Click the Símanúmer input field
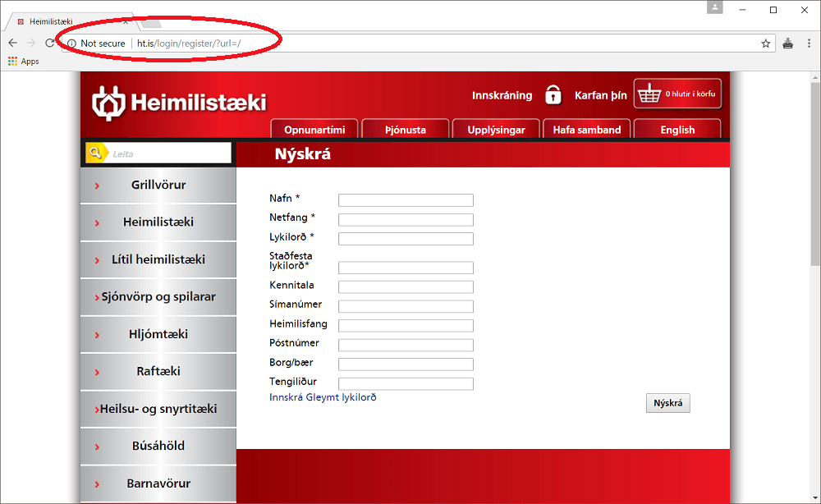The height and width of the screenshot is (504, 821). [406, 306]
